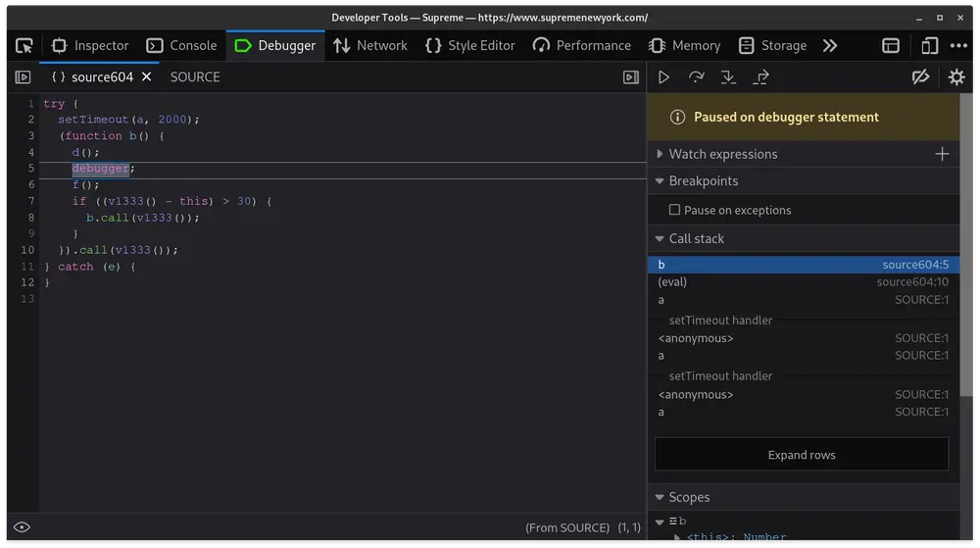Click the right sidebar scrollbar
The image size is (980, 548).
tap(966, 244)
